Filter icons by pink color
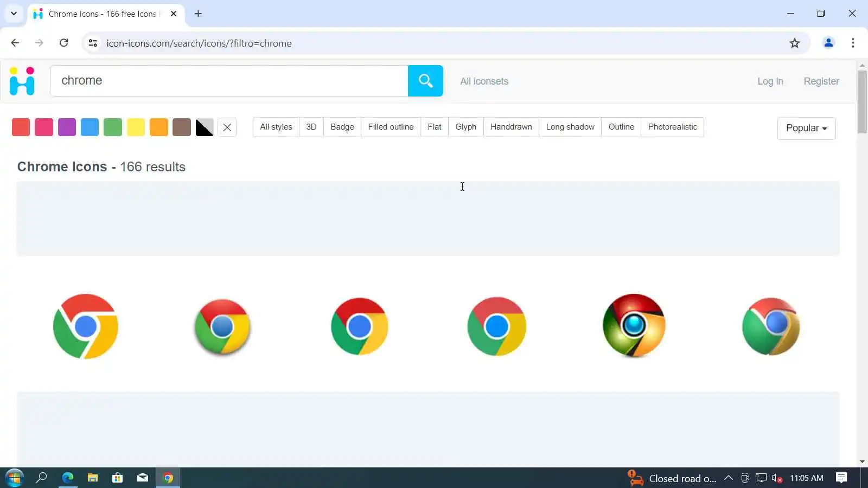The height and width of the screenshot is (488, 868). 44,127
